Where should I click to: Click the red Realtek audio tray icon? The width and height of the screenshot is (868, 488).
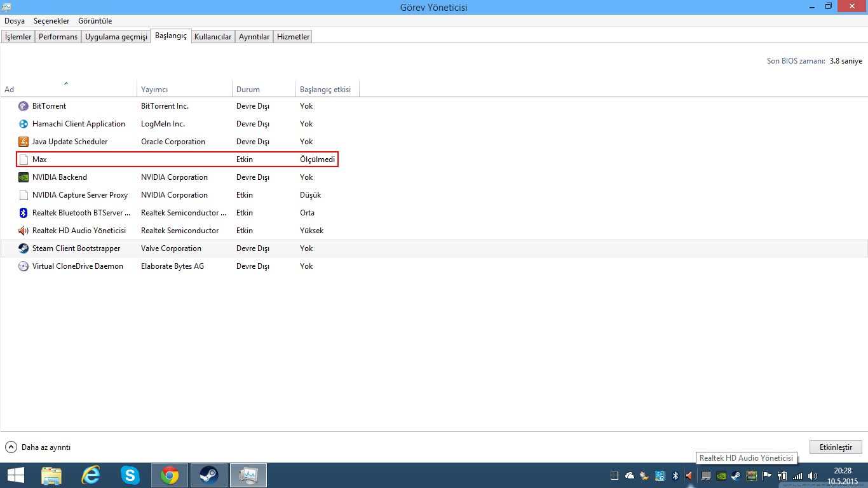689,475
